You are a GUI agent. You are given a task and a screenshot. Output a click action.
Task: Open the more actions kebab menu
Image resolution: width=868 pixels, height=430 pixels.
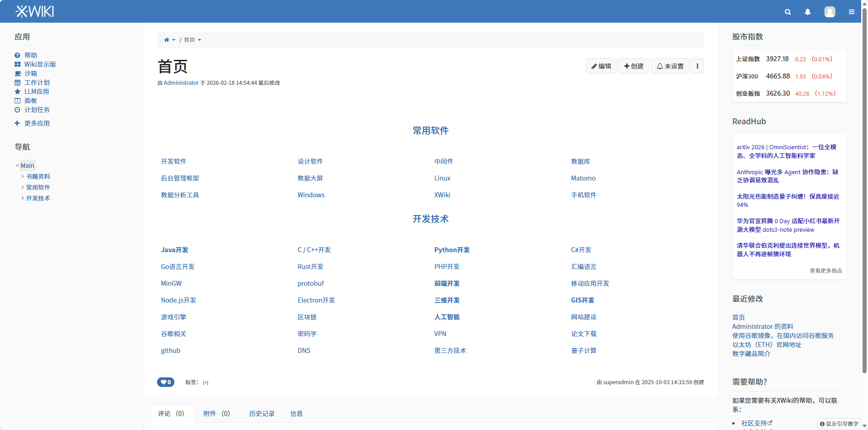pos(697,66)
